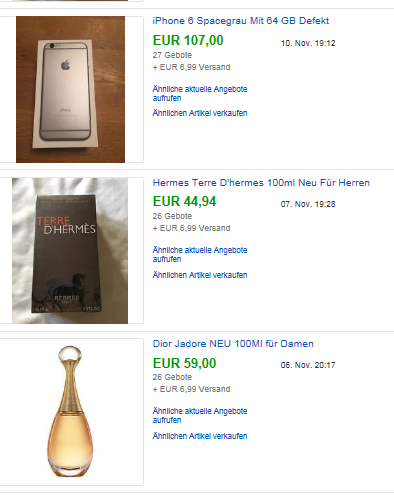The image size is (394, 495).
Task: Click the EUR 44,94 price
Action: (x=184, y=201)
